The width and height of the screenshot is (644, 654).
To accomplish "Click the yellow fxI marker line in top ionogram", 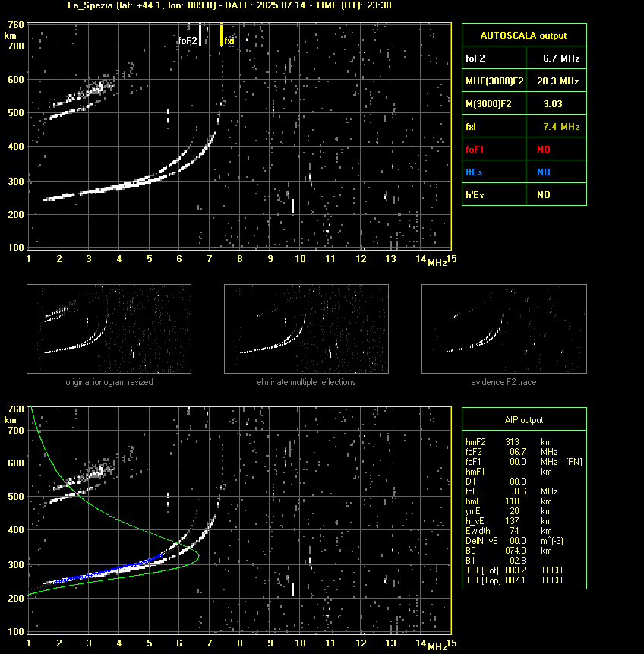I will 221,34.
